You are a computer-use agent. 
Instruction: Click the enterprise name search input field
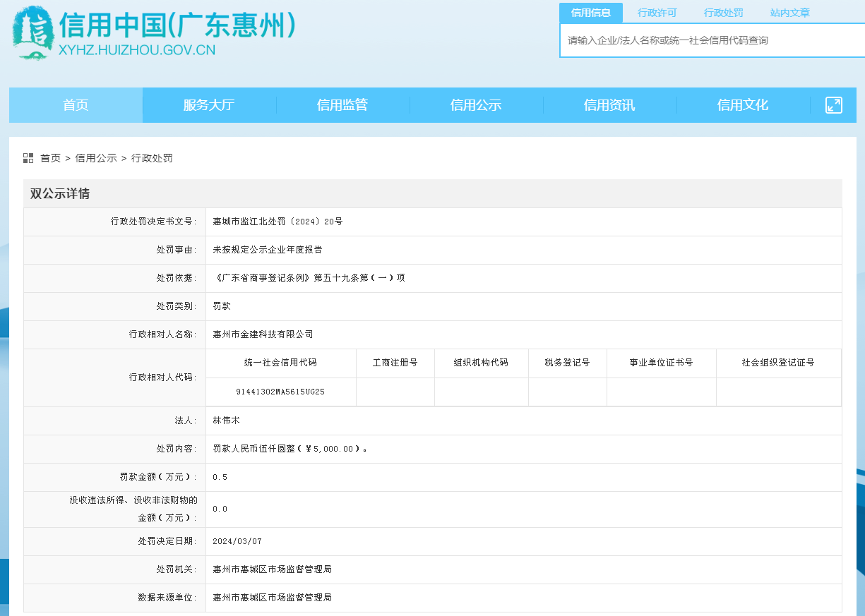click(712, 40)
